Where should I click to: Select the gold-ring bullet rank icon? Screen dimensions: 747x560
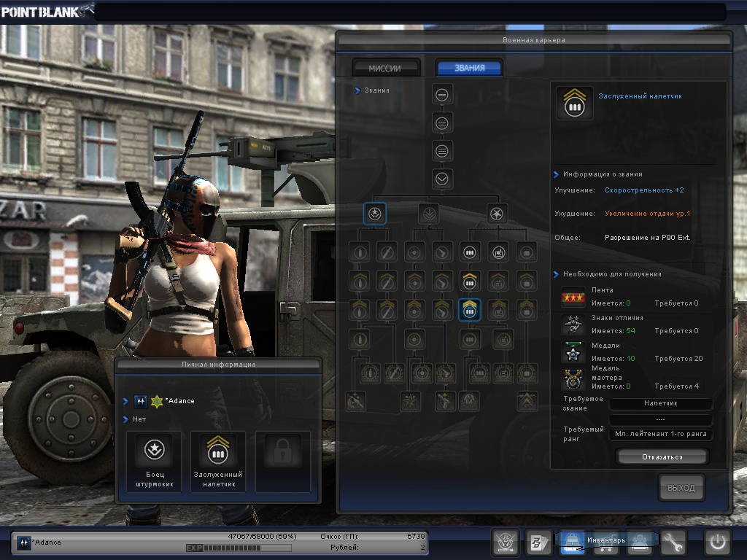click(360, 340)
